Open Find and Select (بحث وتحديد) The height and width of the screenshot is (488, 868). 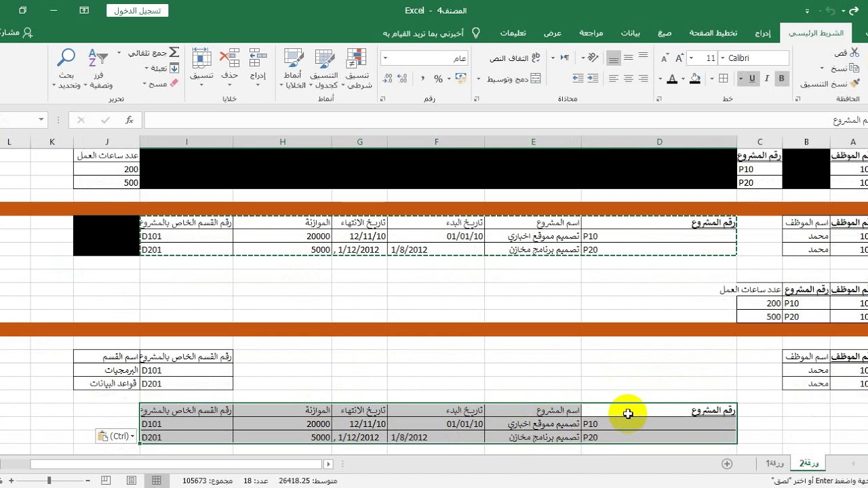[x=67, y=68]
